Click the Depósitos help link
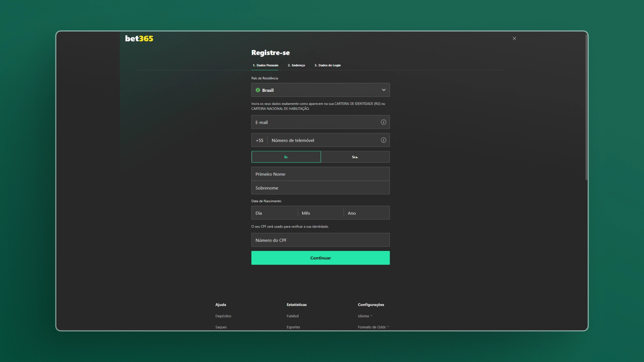 coord(223,316)
